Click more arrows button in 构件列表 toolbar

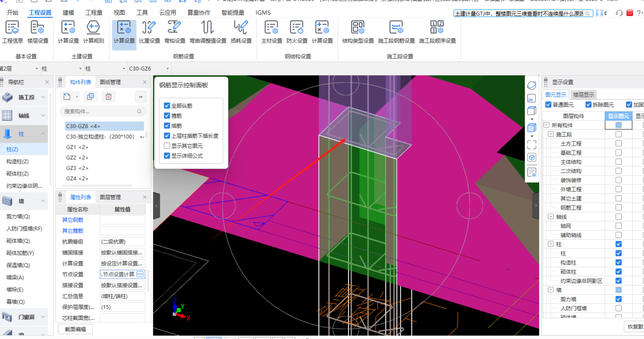(141, 97)
